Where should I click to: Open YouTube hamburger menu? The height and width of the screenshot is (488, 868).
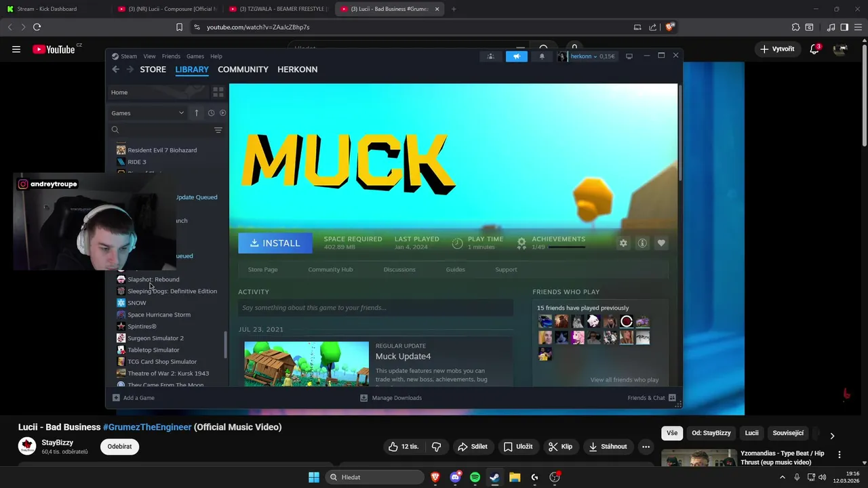tap(16, 49)
